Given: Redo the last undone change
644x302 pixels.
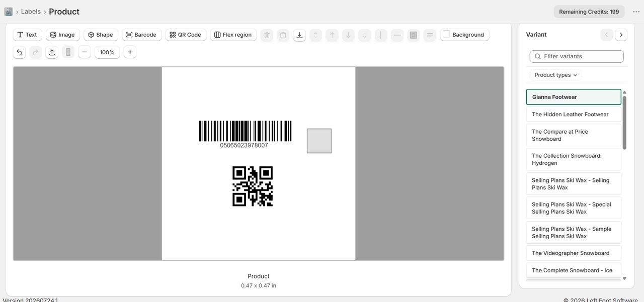Looking at the screenshot, I should pos(36,52).
